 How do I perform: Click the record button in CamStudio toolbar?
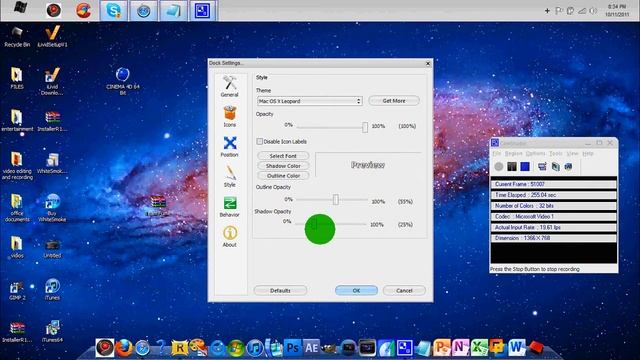pyautogui.click(x=499, y=167)
